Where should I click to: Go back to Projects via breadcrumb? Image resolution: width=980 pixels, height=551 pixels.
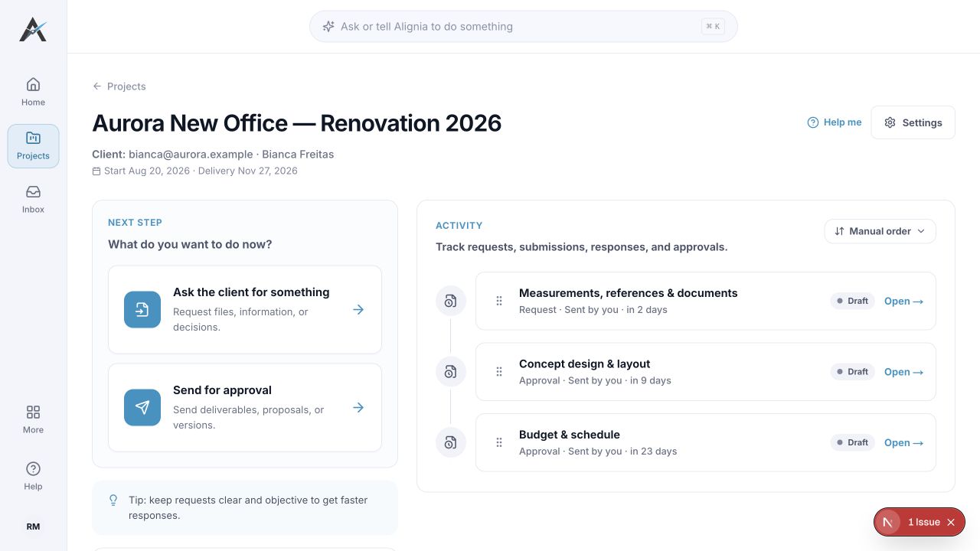coord(119,86)
